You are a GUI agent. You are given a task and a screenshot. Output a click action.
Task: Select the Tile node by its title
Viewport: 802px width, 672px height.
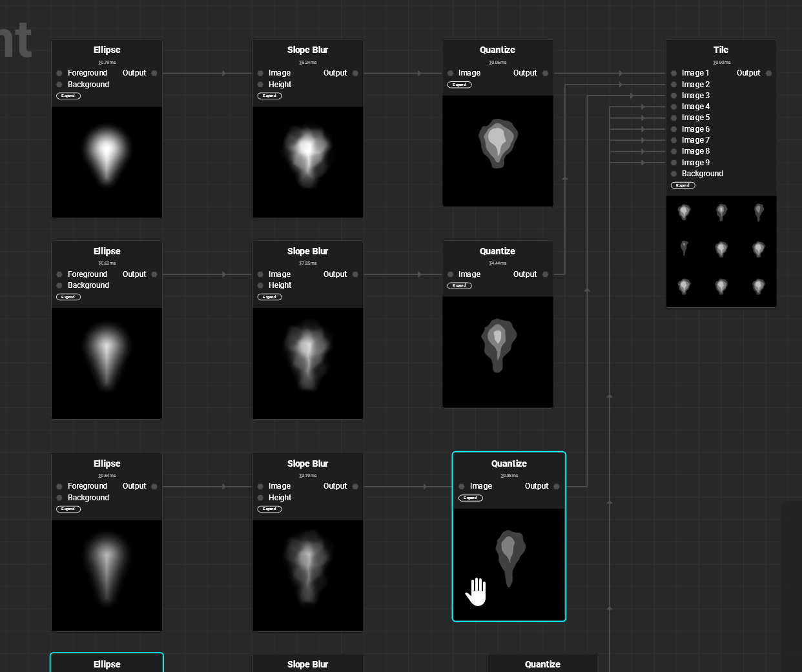(x=721, y=50)
